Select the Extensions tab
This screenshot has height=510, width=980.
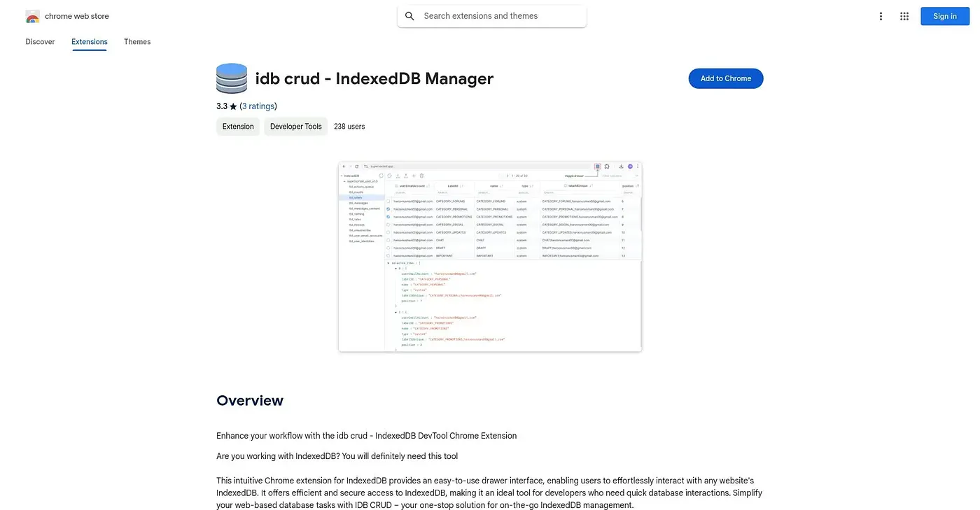coord(90,42)
